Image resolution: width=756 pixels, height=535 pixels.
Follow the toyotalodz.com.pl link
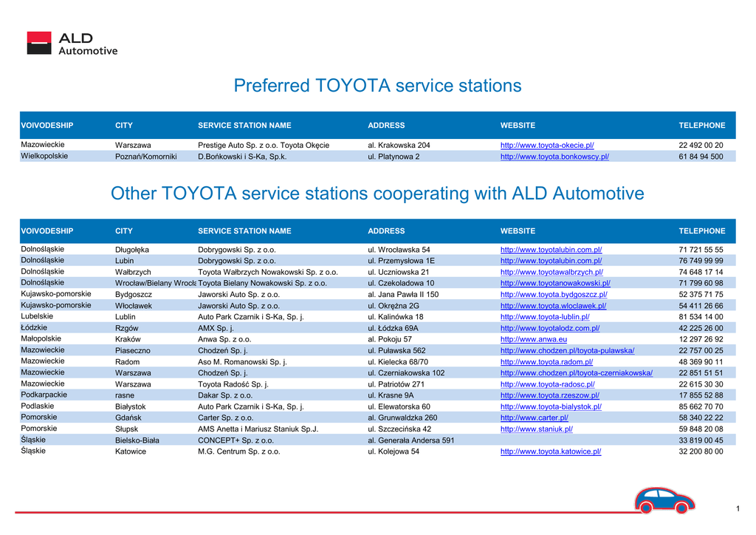point(550,328)
